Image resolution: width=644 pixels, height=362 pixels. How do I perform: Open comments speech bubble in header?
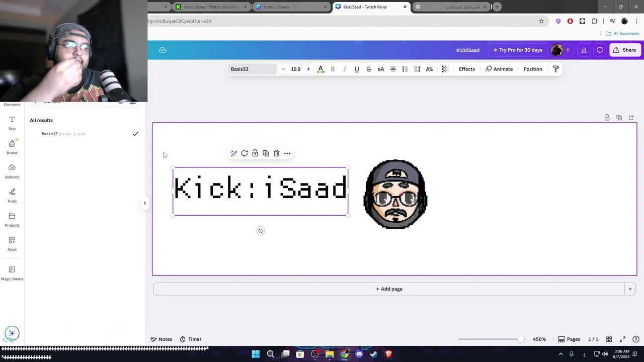tap(600, 50)
